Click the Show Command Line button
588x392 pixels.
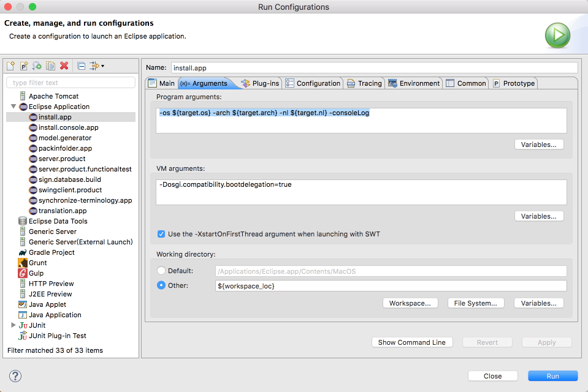(x=411, y=342)
